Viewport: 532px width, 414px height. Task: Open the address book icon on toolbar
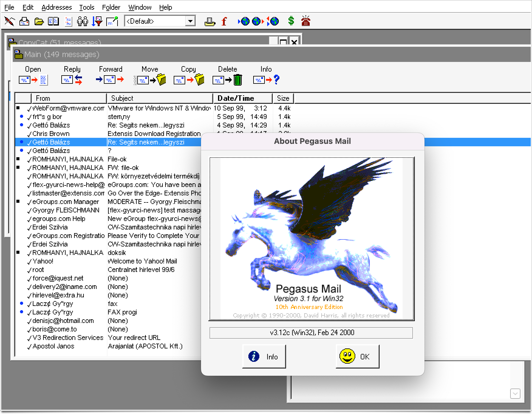coord(53,21)
